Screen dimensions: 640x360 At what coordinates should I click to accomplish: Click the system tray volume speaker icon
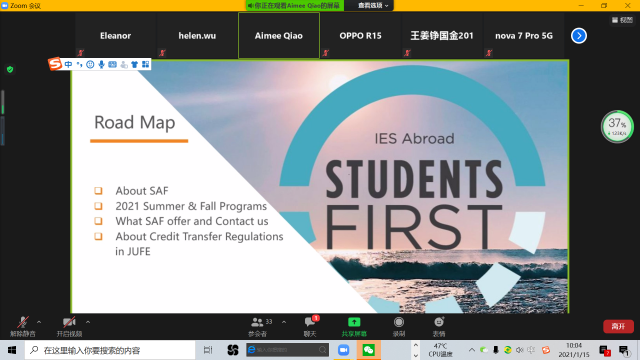519,350
